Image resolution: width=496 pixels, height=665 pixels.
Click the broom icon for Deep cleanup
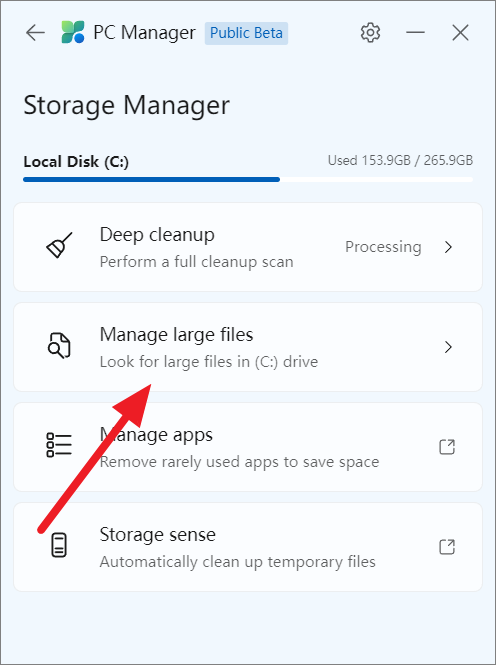(59, 245)
